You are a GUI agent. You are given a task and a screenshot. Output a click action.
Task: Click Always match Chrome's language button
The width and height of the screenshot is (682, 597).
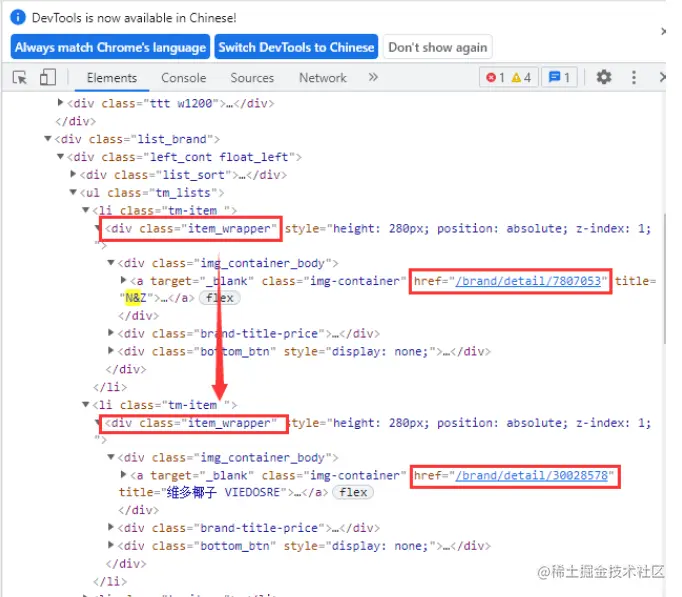[x=110, y=47]
